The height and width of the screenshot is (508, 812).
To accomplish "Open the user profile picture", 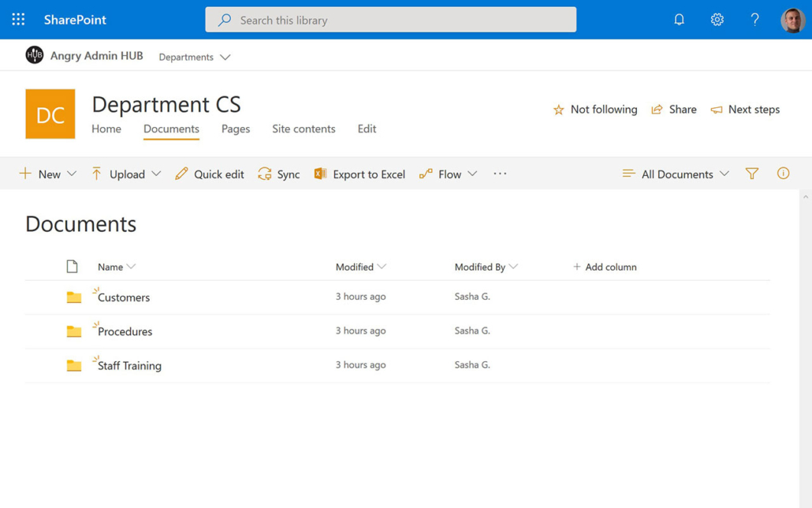I will pyautogui.click(x=793, y=21).
